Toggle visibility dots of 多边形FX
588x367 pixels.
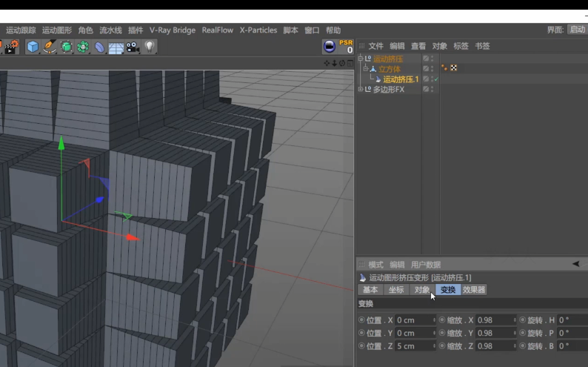click(432, 89)
